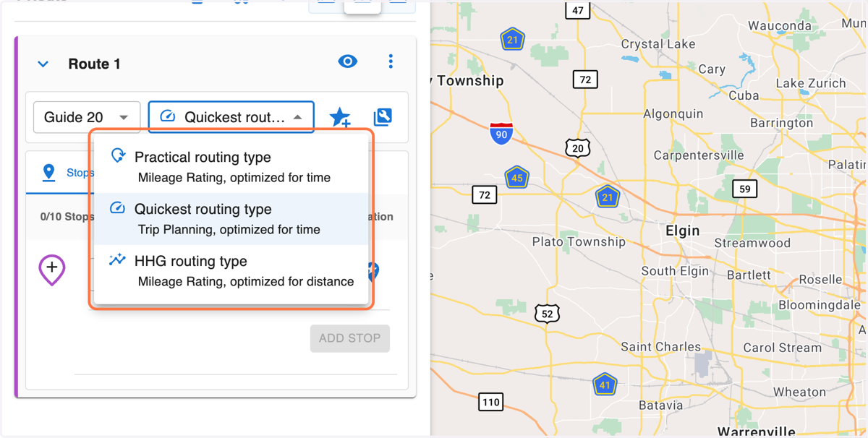
Task: Click the Interstate 90 shield on map
Action: click(x=501, y=134)
